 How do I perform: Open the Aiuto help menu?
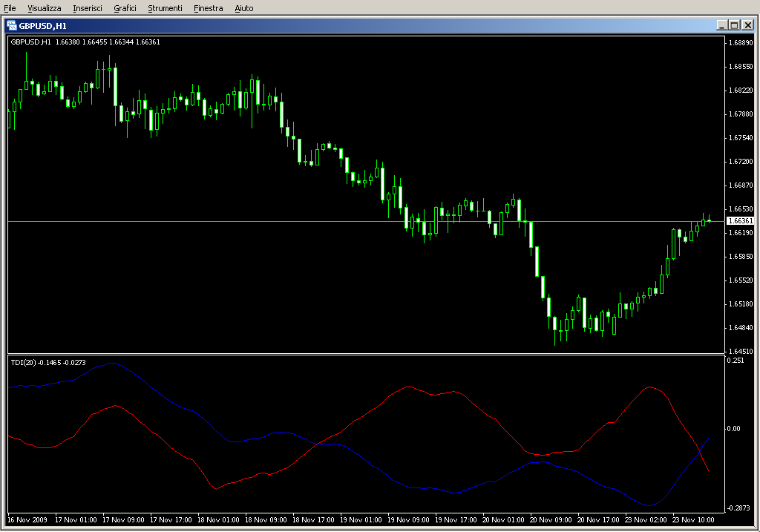coord(243,8)
